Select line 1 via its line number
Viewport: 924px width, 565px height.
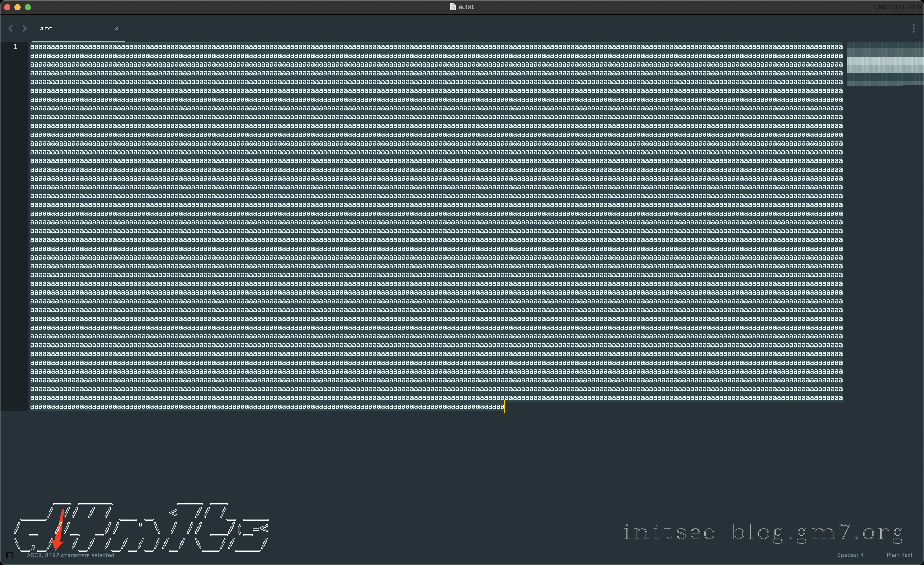pyautogui.click(x=15, y=46)
